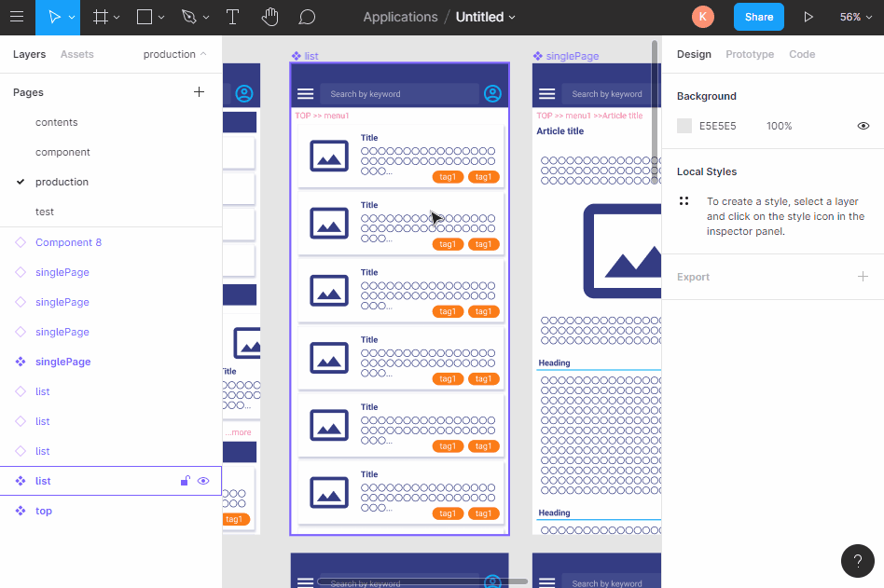
Task: Click hamburger icon in list frame header
Action: (306, 93)
